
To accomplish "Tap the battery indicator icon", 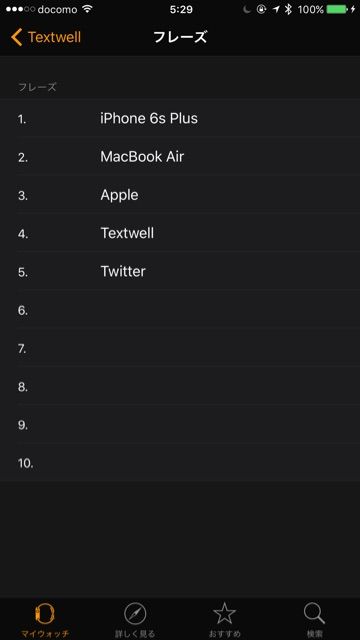I will (337, 9).
